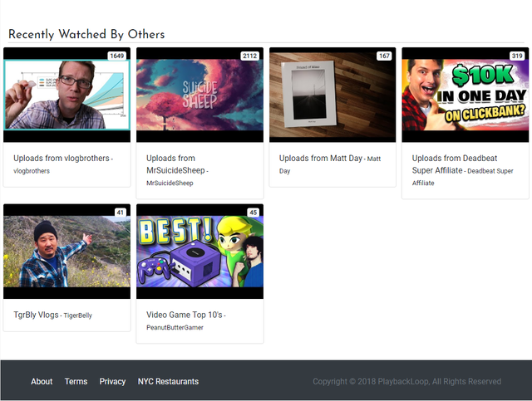
Task: Click the 45 count badge
Action: pyautogui.click(x=254, y=213)
